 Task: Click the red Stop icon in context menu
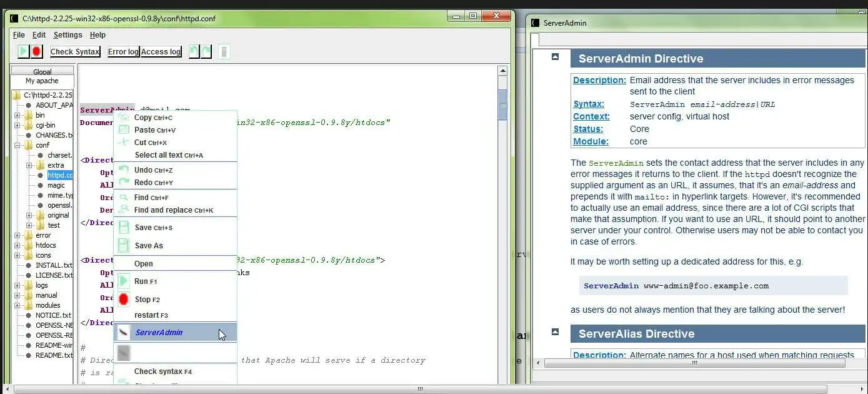point(124,299)
